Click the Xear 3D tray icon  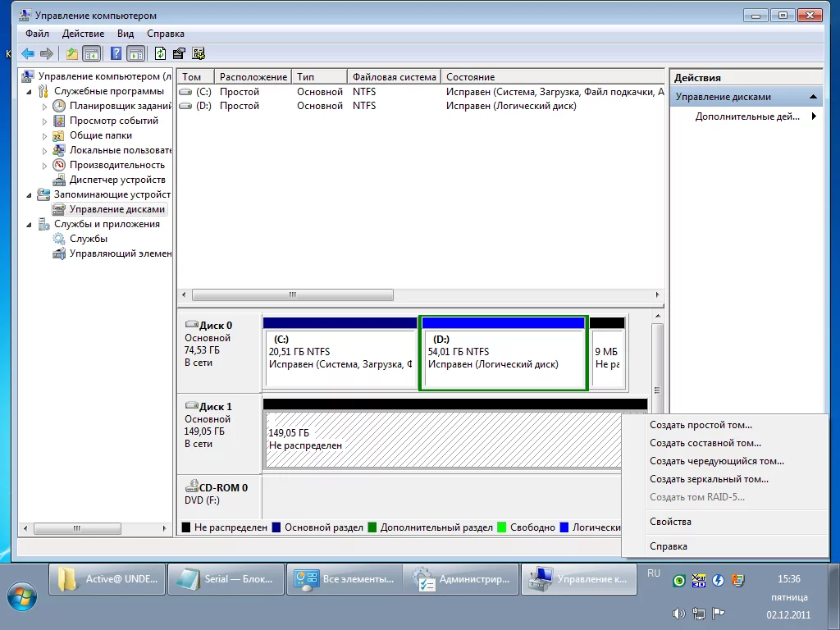click(x=699, y=581)
